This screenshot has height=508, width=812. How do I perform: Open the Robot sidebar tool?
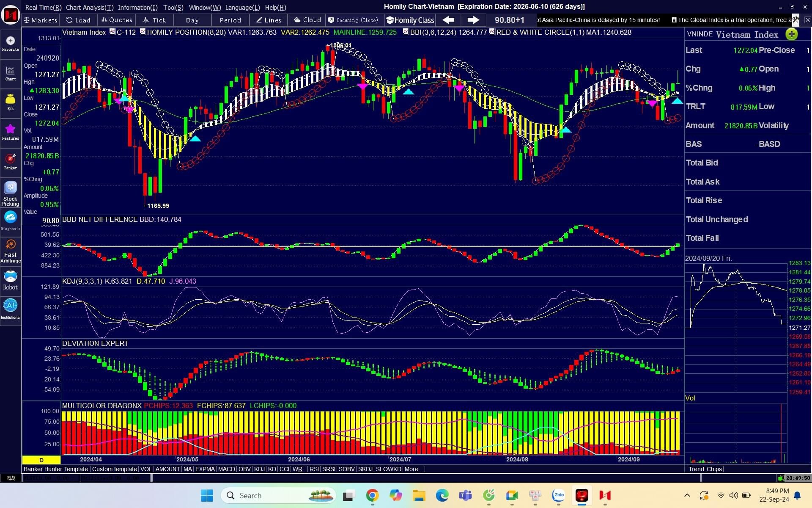11,280
